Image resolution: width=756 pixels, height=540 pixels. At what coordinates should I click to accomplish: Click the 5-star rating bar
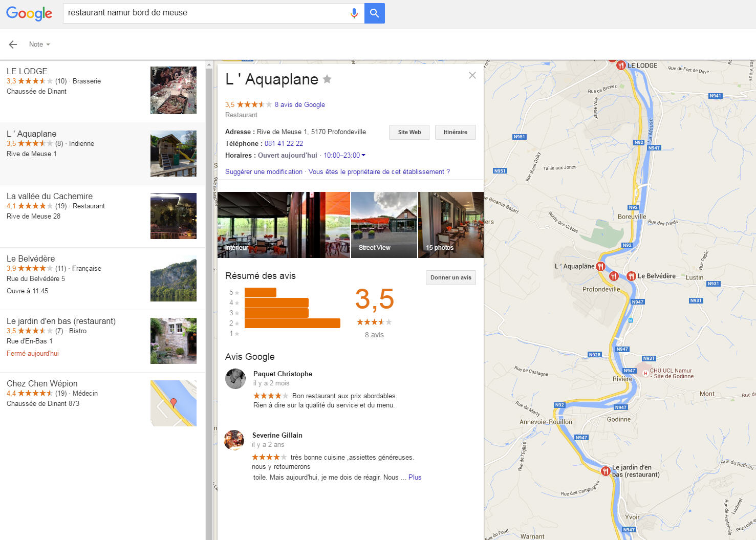[261, 292]
